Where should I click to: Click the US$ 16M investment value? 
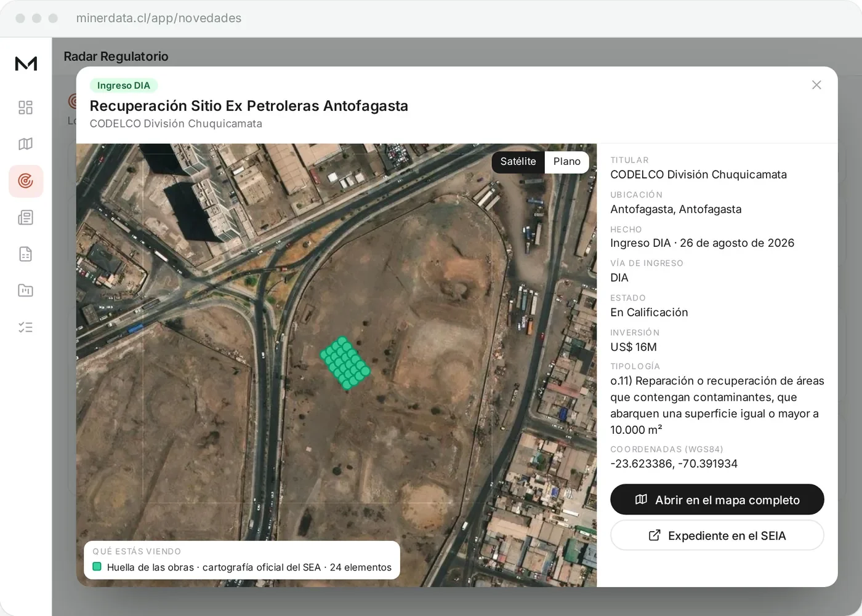tap(634, 347)
